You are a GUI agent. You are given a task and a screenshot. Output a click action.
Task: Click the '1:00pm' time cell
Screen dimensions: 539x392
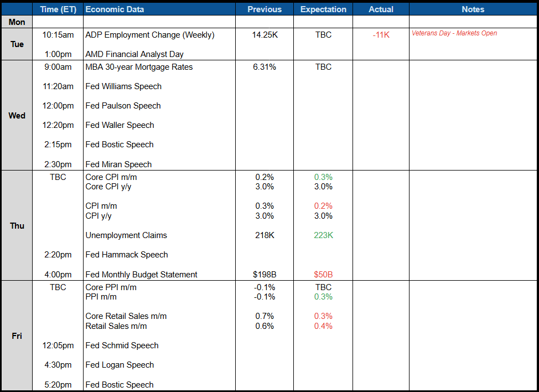pyautogui.click(x=58, y=54)
